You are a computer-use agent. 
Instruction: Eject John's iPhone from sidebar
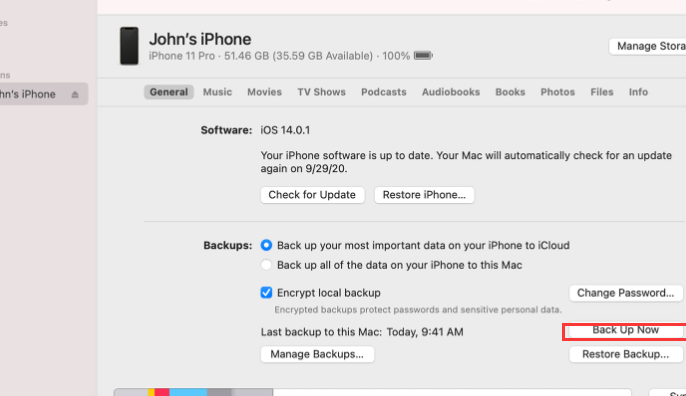click(75, 95)
